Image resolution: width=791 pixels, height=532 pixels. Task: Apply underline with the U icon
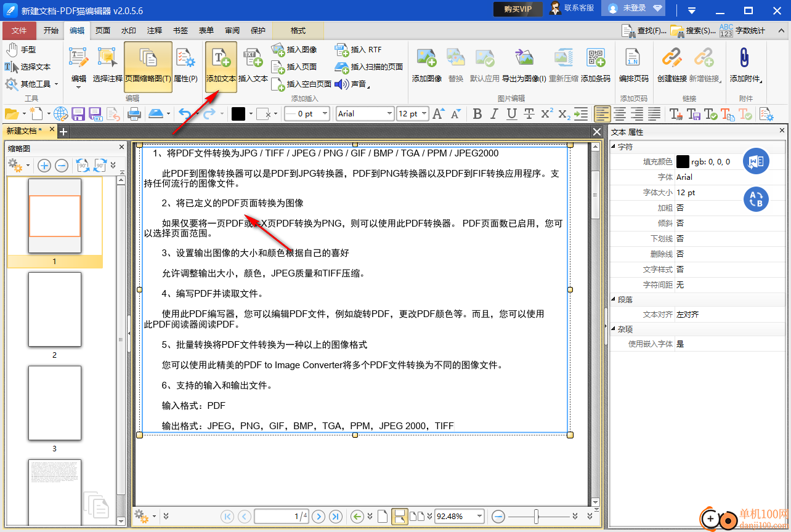pos(511,114)
